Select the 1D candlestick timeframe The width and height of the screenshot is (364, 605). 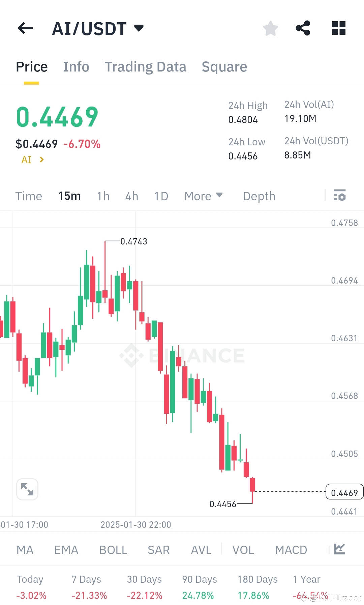click(161, 196)
